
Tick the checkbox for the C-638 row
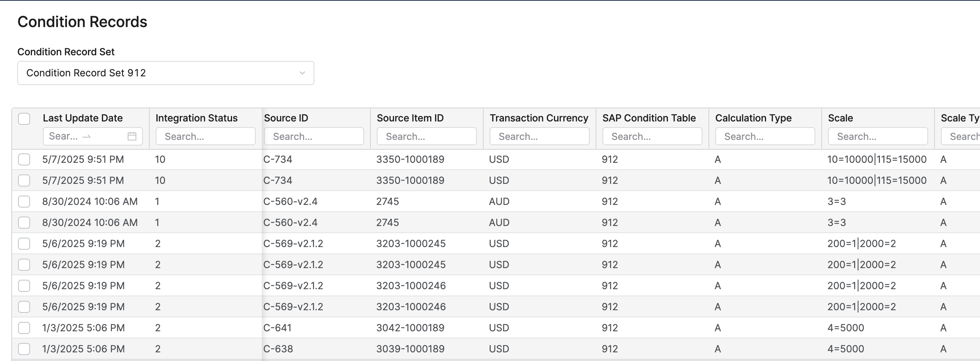tap(24, 349)
